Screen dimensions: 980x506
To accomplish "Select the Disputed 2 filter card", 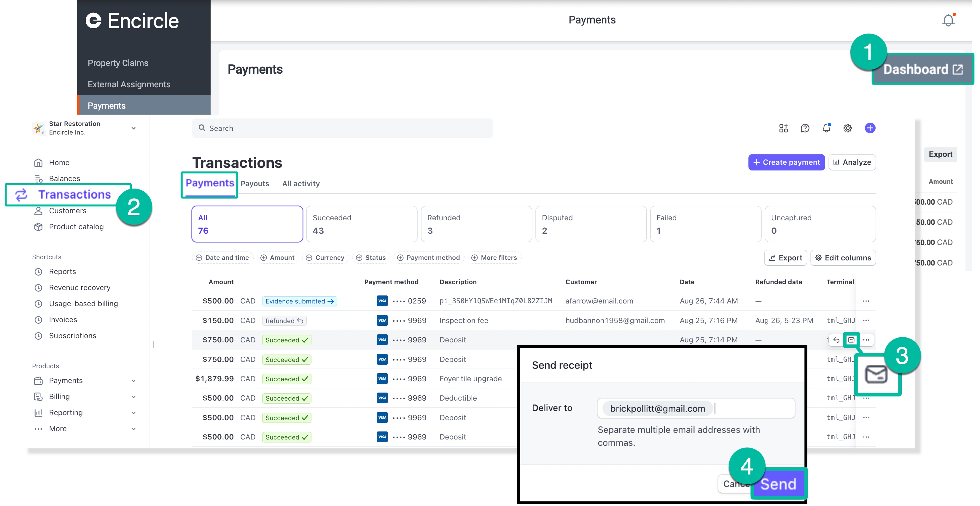I will [x=591, y=224].
